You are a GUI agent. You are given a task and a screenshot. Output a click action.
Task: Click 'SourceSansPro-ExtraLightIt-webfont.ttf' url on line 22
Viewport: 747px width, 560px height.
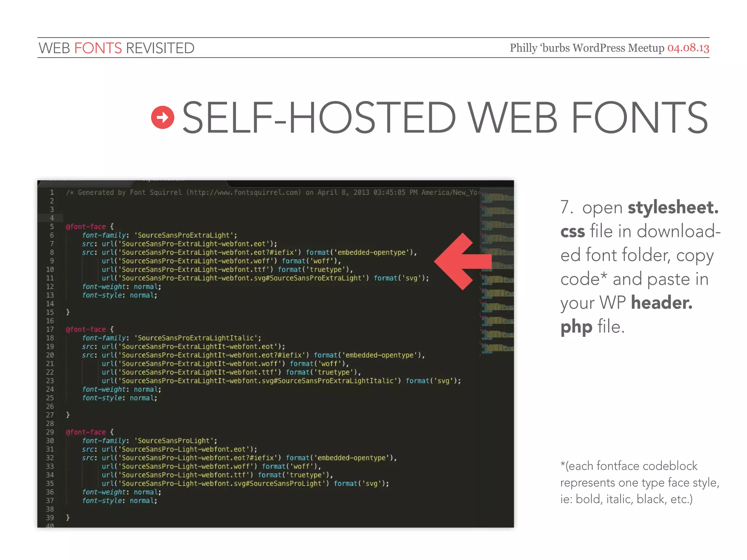191,372
